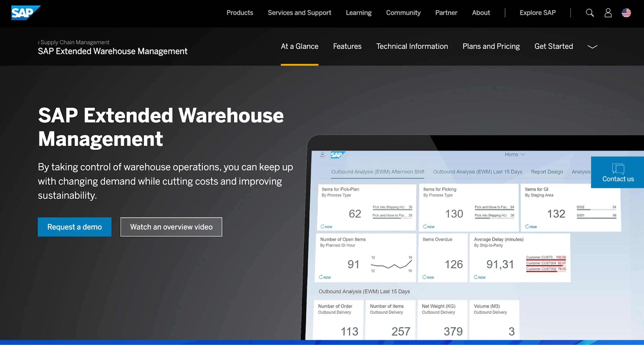The height and width of the screenshot is (345, 644).
Task: Click user icon inside dashboard image
Action: coord(322,155)
